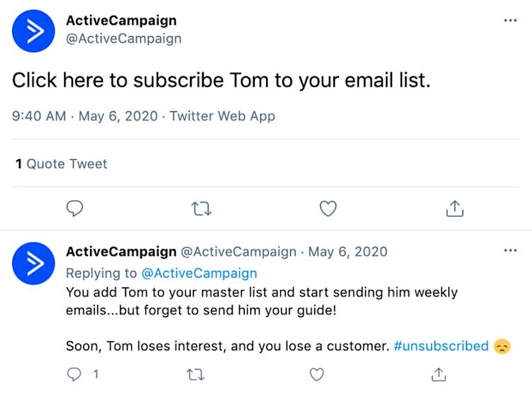Retweet the main subscribe Tom tweet

[x=201, y=209]
